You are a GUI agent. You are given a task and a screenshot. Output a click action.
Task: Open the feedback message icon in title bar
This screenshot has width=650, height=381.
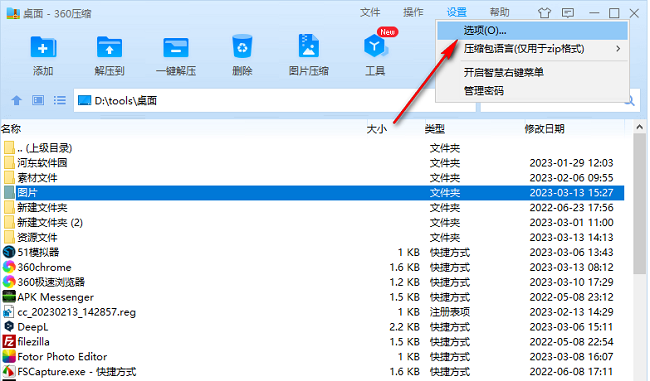[x=568, y=13]
